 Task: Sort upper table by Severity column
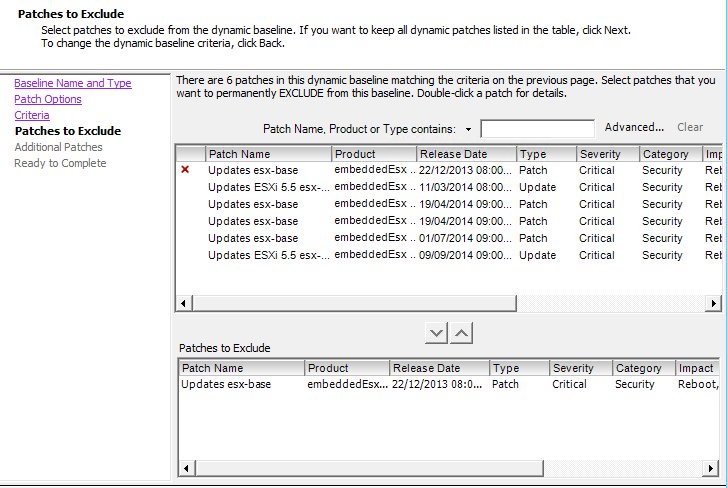pos(606,154)
